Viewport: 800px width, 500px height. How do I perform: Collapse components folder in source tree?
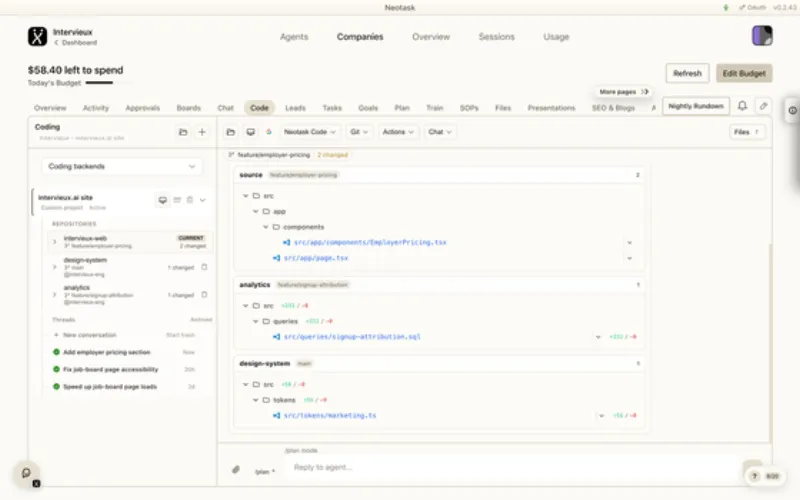[x=266, y=227]
